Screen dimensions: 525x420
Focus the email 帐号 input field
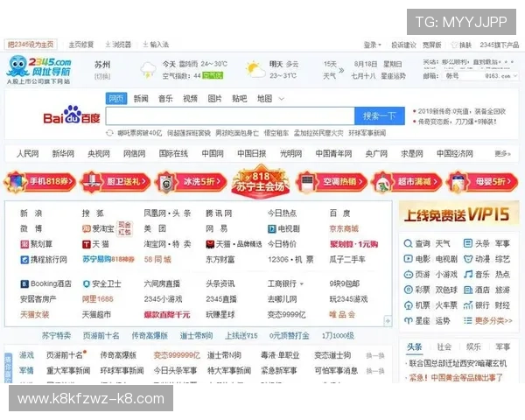[x=464, y=76]
